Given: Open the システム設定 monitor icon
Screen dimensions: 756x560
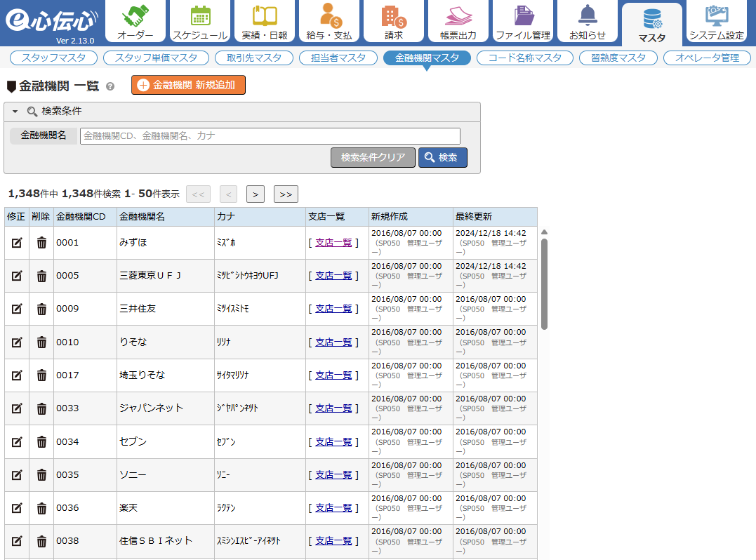Looking at the screenshot, I should [x=717, y=21].
